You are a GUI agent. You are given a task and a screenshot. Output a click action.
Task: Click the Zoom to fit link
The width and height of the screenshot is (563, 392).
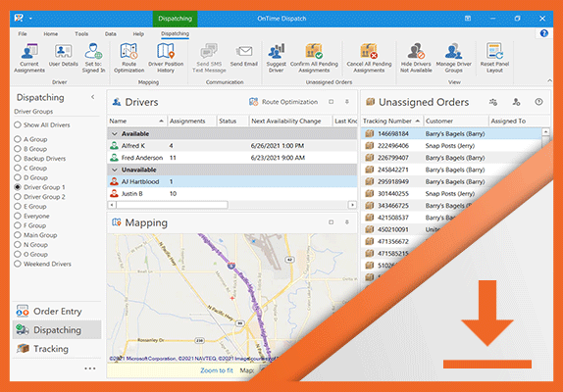[217, 370]
